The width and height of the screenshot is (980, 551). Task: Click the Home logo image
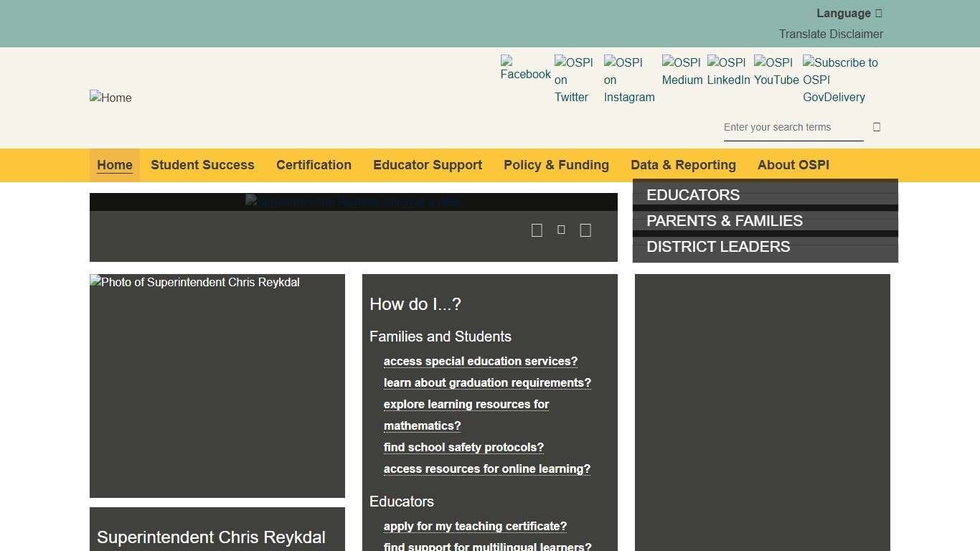coord(110,98)
